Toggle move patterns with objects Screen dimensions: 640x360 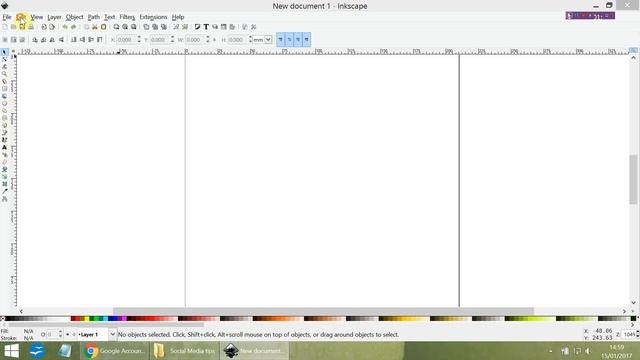coord(307,40)
